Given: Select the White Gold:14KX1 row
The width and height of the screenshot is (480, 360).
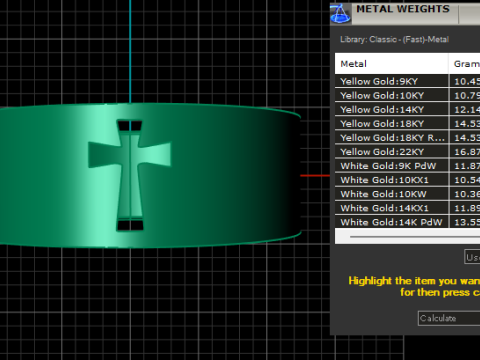Looking at the screenshot, I should [x=407, y=208].
